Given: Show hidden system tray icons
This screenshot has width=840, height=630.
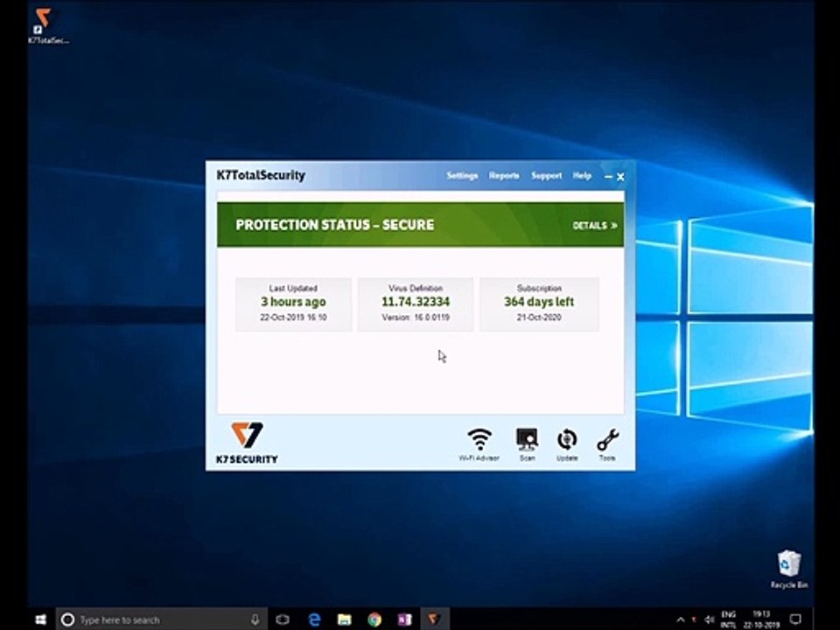Looking at the screenshot, I should point(681,619).
